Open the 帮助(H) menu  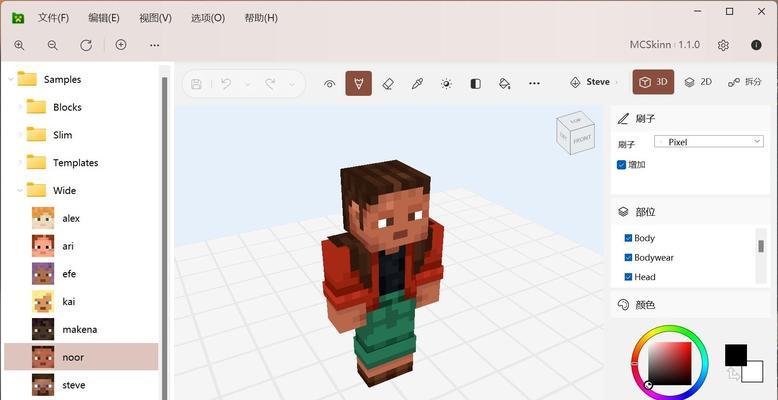261,18
